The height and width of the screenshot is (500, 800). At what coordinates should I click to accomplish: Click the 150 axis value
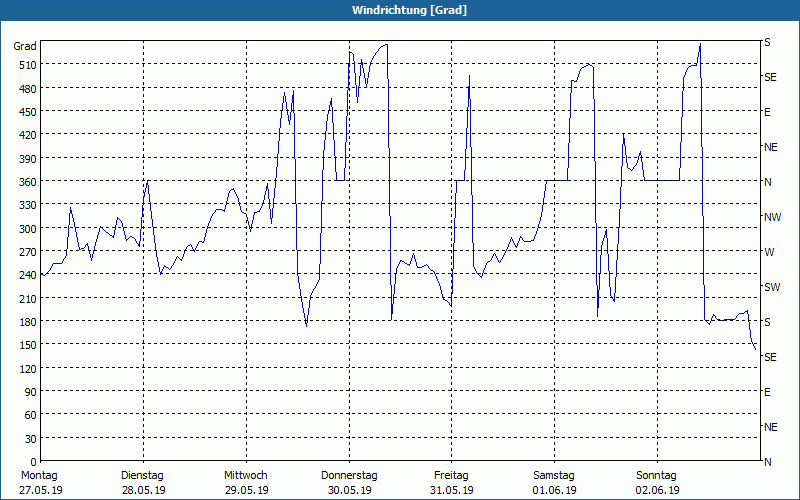point(29,345)
